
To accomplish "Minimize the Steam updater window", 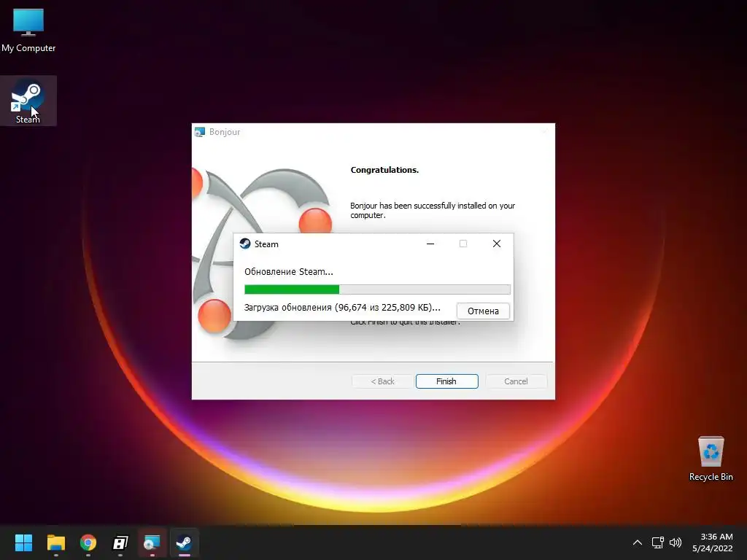I will point(430,244).
